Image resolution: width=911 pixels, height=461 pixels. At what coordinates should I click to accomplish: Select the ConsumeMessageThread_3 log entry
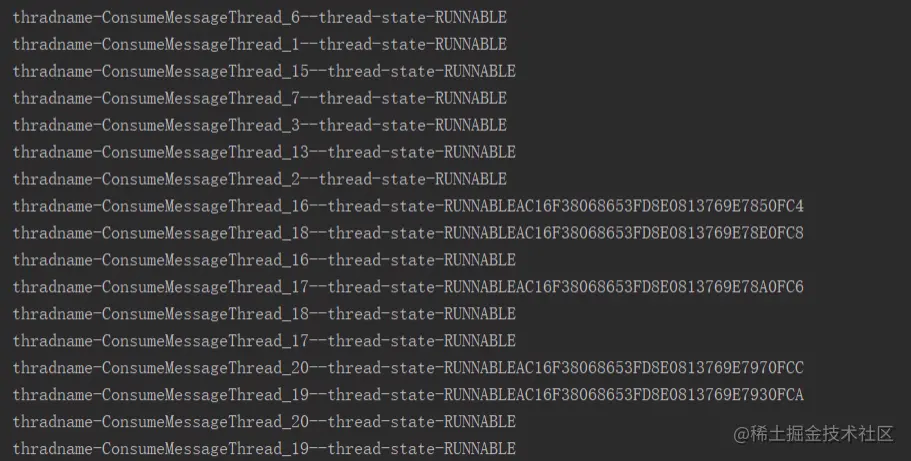pyautogui.click(x=260, y=125)
